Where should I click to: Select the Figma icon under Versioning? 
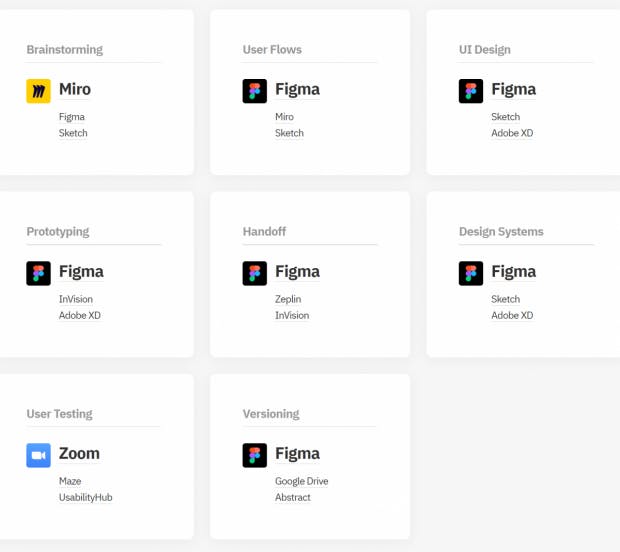tap(255, 455)
